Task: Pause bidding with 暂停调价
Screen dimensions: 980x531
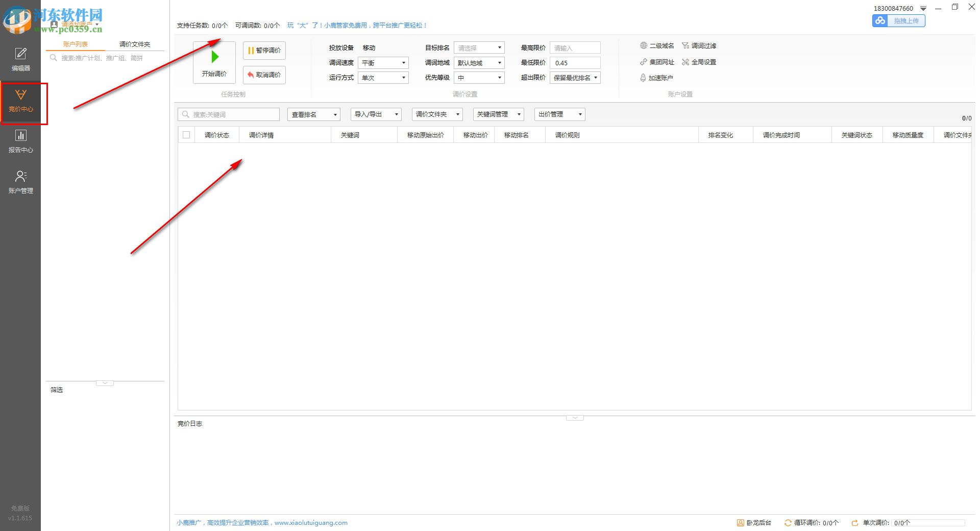Action: pyautogui.click(x=264, y=51)
